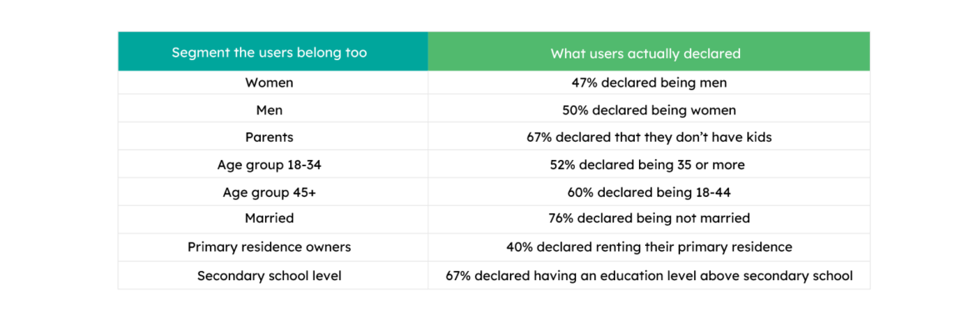Select the 'Parents' segment cell
The height and width of the screenshot is (336, 980).
pyautogui.click(x=269, y=137)
